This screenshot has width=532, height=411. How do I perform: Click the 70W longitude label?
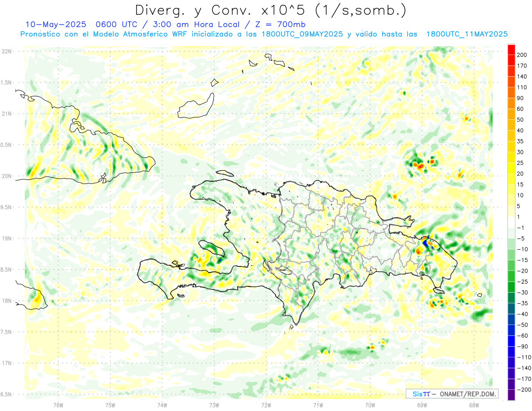[370, 405]
